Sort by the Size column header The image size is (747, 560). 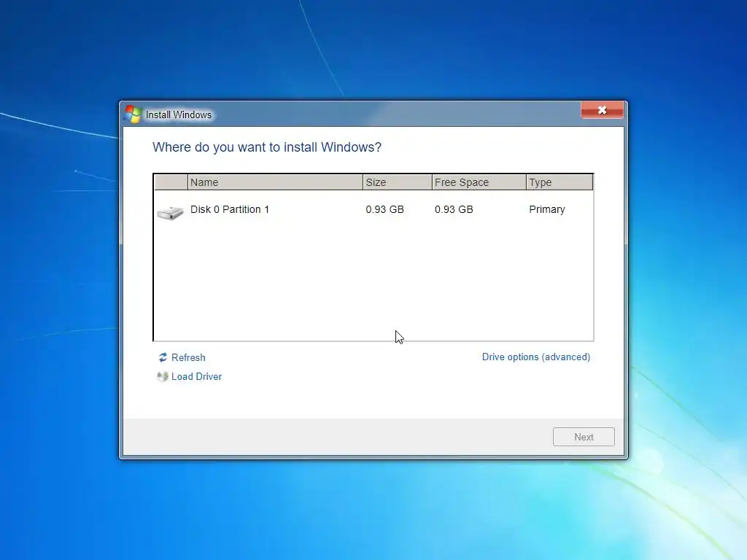point(398,182)
